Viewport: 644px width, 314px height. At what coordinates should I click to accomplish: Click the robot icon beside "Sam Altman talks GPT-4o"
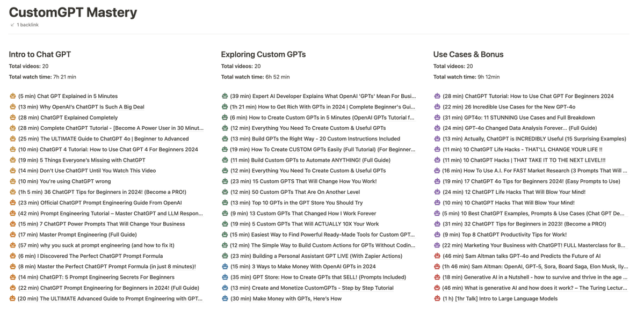point(436,255)
